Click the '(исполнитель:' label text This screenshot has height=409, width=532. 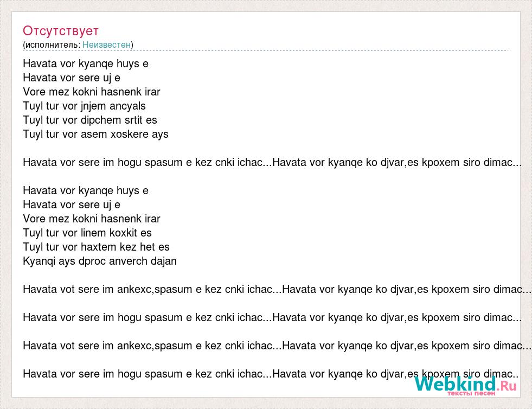pyautogui.click(x=52, y=44)
